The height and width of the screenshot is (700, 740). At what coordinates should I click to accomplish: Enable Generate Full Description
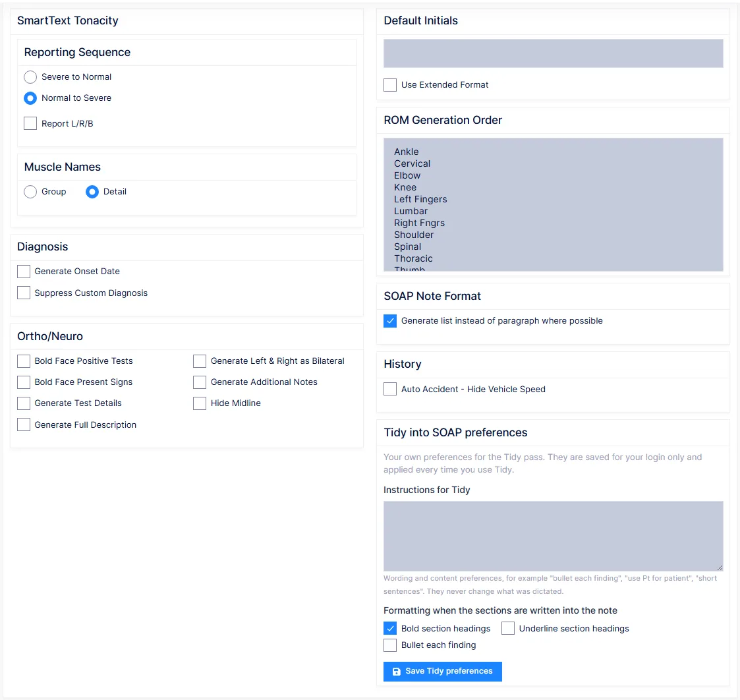pyautogui.click(x=24, y=424)
